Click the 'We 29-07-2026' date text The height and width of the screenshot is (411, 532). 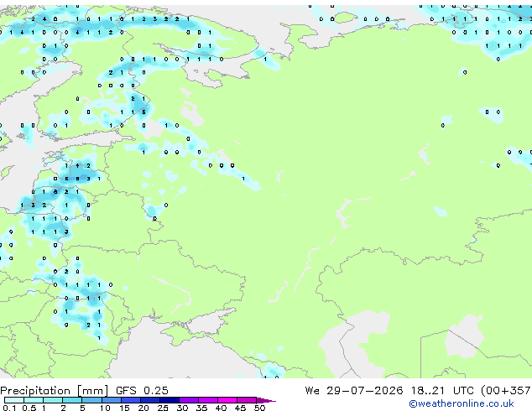point(354,391)
